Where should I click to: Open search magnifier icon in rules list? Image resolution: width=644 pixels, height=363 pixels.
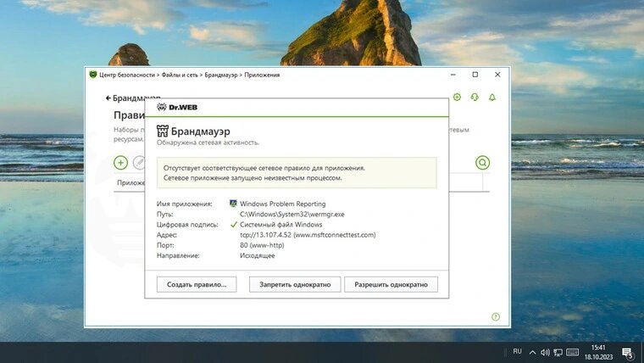[x=483, y=163]
